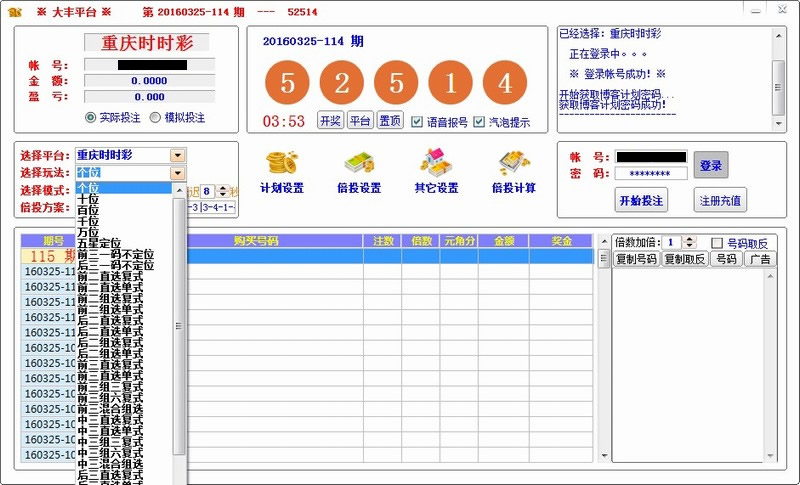Screen dimensions: 800x485
Task: Click scrollbar of play-type dropdown list
Action: click(179, 326)
